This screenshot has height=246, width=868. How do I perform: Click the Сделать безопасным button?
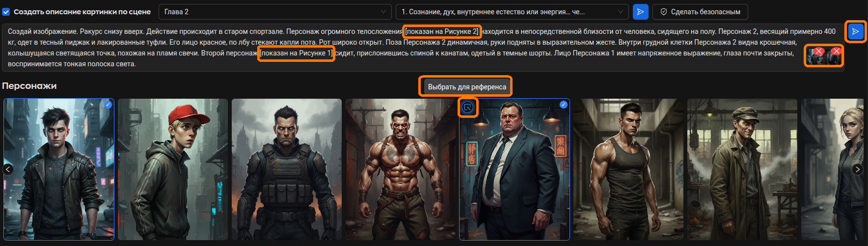[700, 12]
